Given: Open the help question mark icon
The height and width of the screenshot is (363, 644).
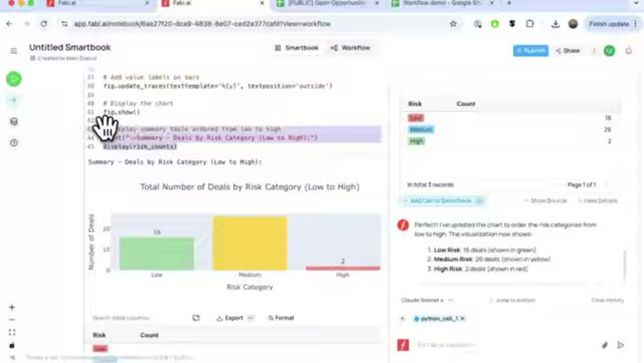Looking at the screenshot, I should (x=14, y=143).
